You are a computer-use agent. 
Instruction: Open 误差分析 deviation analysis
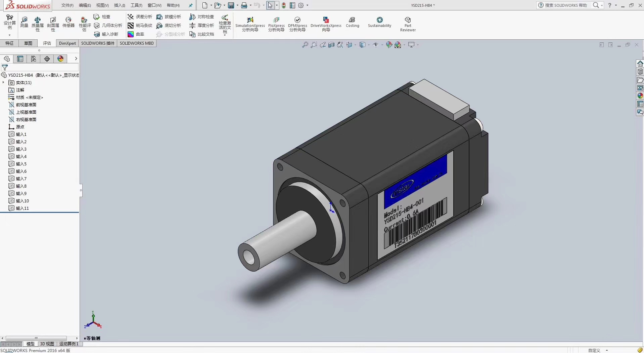[x=140, y=17]
